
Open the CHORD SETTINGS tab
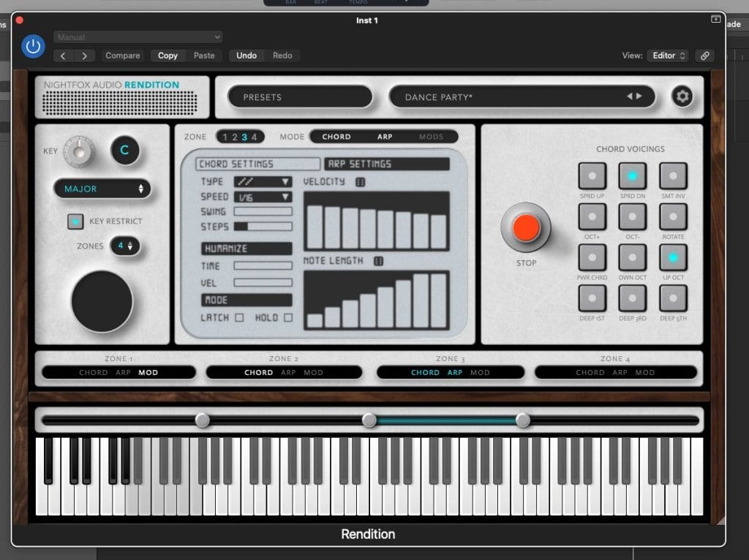258,164
